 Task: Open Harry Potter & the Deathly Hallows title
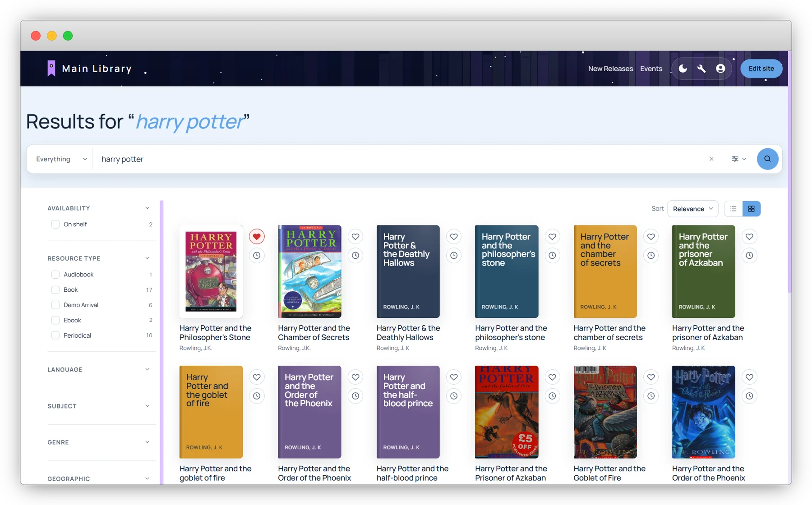click(408, 333)
